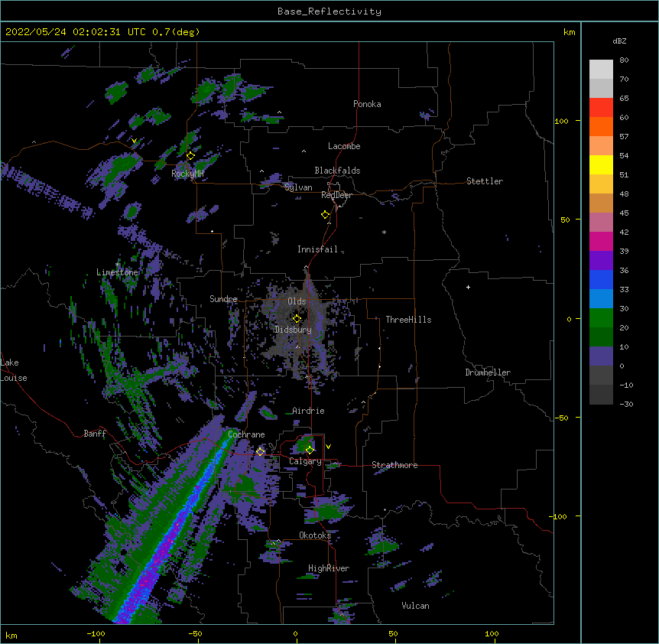
Task: Click the Calgary city label
Action: (x=305, y=461)
